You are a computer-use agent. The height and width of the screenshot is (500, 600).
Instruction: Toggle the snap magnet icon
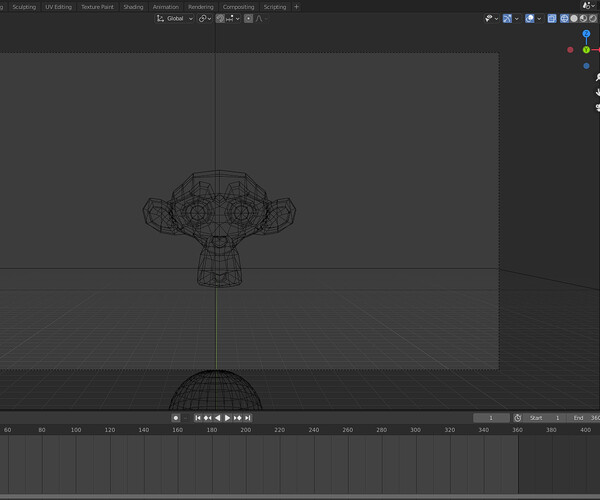point(220,18)
